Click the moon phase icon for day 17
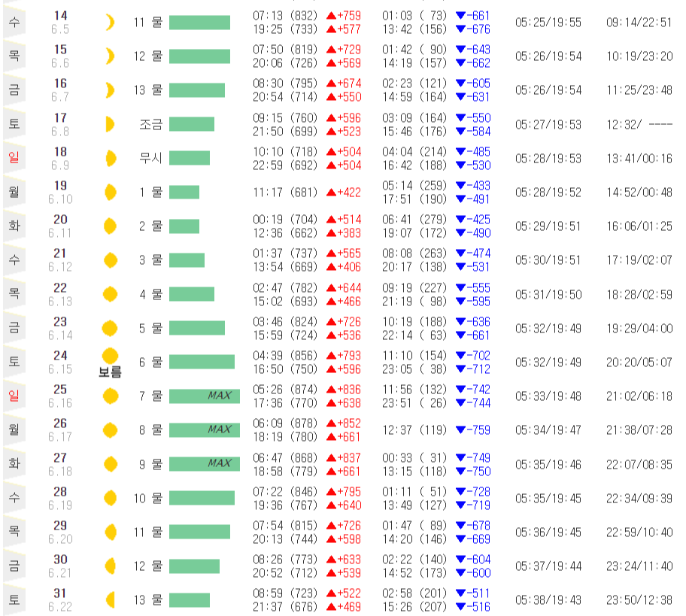Image resolution: width=686 pixels, height=616 pixels. (x=110, y=124)
